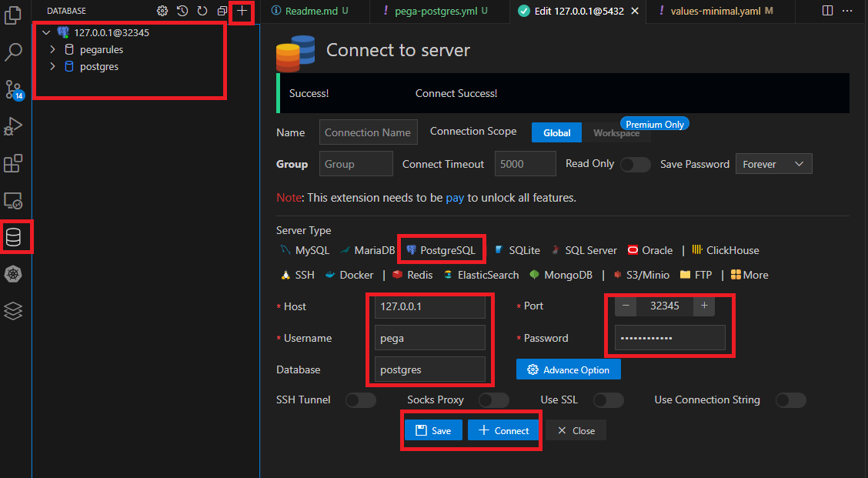Select ClickHouse server type
Image resolution: width=868 pixels, height=478 pixels.
726,250
